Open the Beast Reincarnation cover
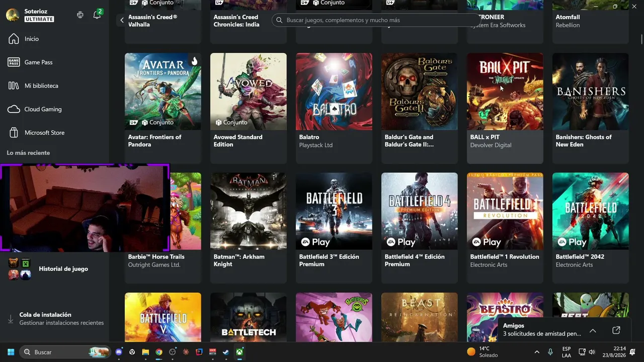This screenshot has width=644, height=362. click(420, 317)
